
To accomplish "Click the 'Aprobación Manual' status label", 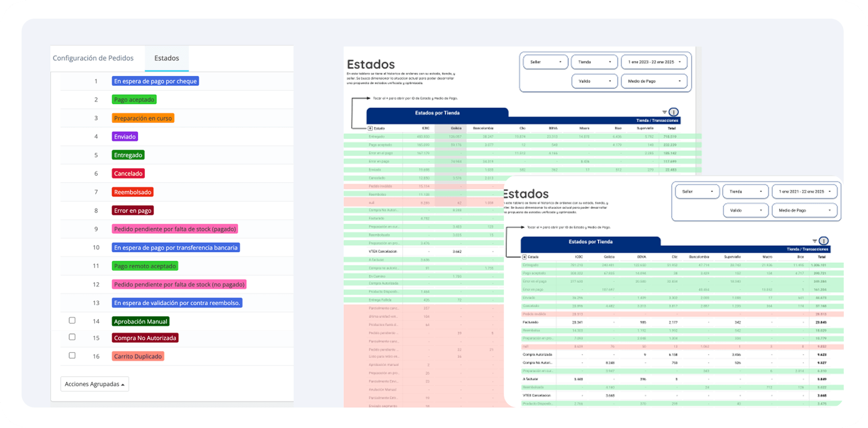I will pyautogui.click(x=141, y=321).
